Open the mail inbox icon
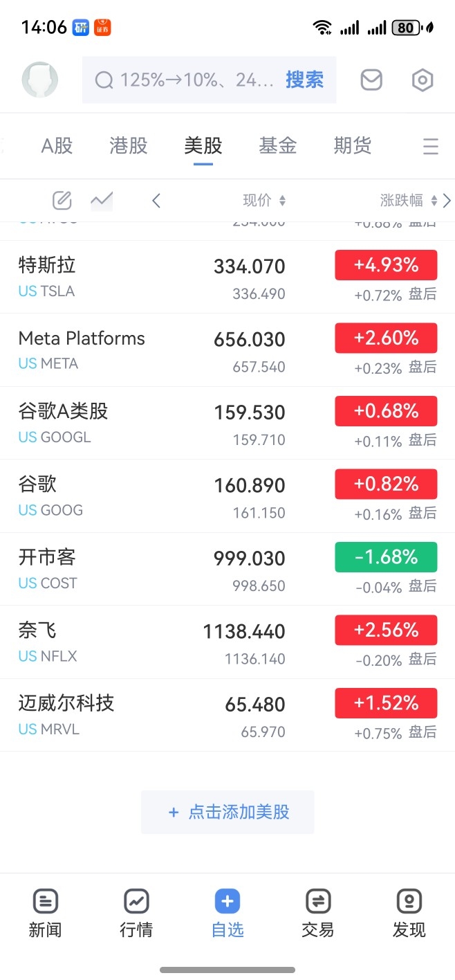455x980 pixels. 371,80
